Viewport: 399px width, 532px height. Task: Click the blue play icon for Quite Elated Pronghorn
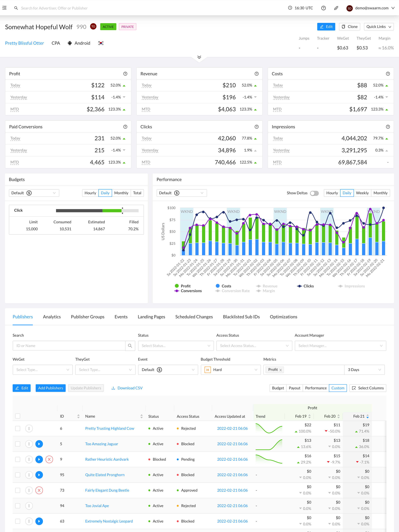[x=39, y=475]
